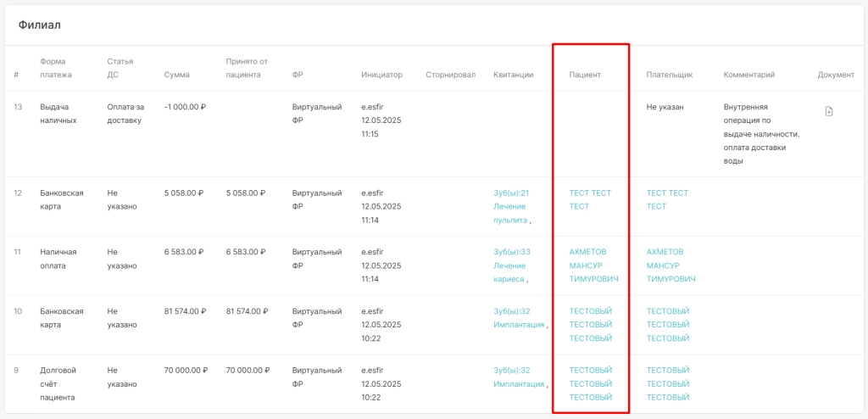Open payer ТЕСТОВЫЙ link in row 9
The width and height of the screenshot is (868, 419).
click(668, 383)
